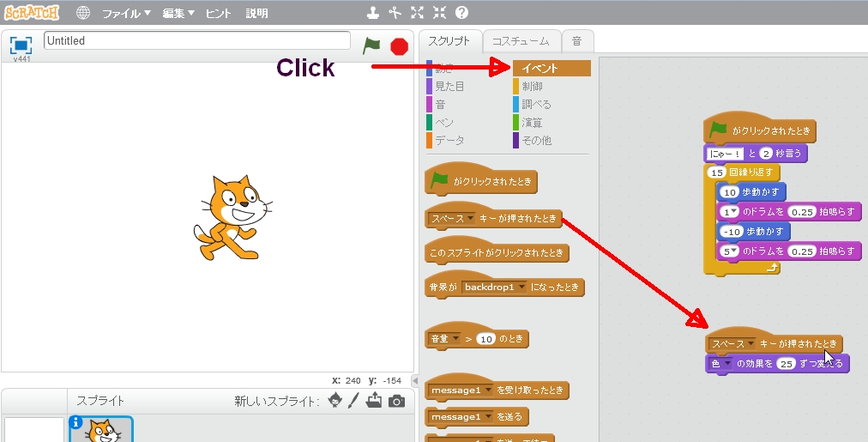The width and height of the screenshot is (868, 442).
Task: Edit repeat count 15 in loop block
Action: (x=717, y=173)
